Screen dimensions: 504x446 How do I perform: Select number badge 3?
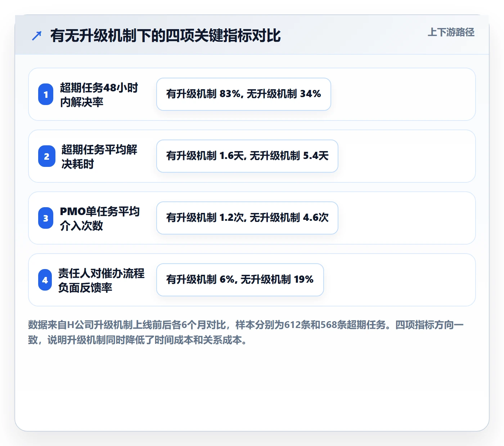point(46,218)
